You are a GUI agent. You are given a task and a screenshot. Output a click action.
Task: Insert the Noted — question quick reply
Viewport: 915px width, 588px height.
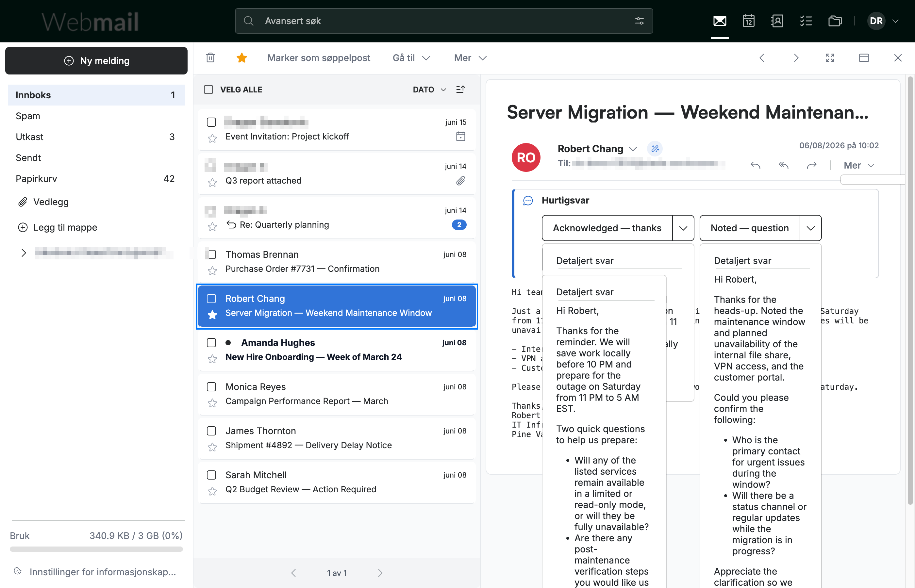pos(750,228)
